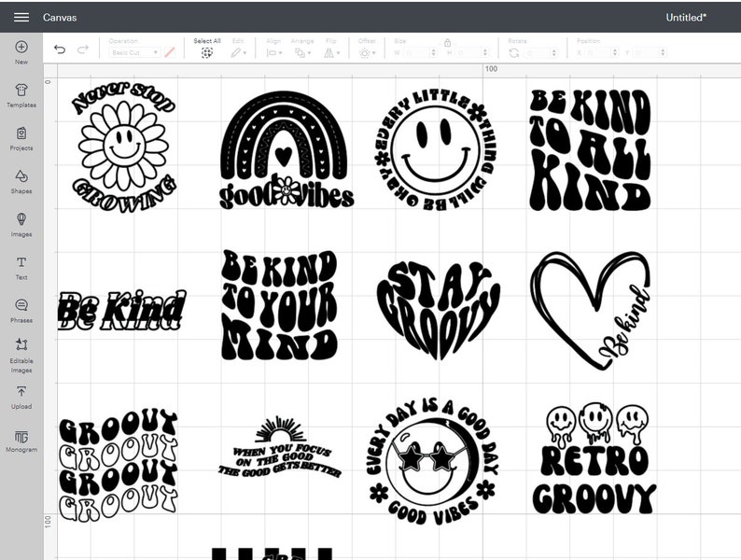Open the Phrases panel
The width and height of the screenshot is (741, 560).
21,311
